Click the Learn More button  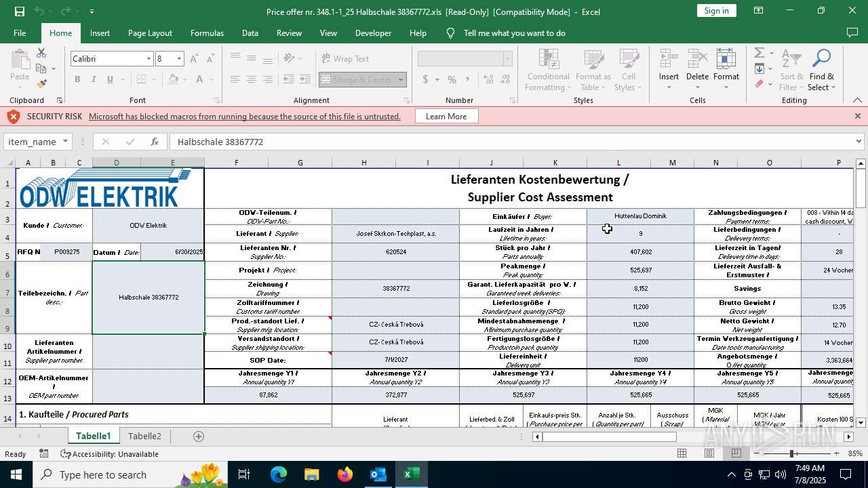coord(446,117)
